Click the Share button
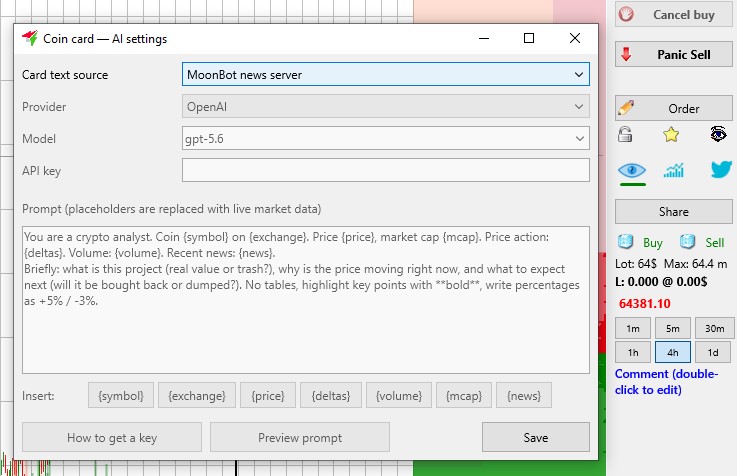 coord(674,211)
